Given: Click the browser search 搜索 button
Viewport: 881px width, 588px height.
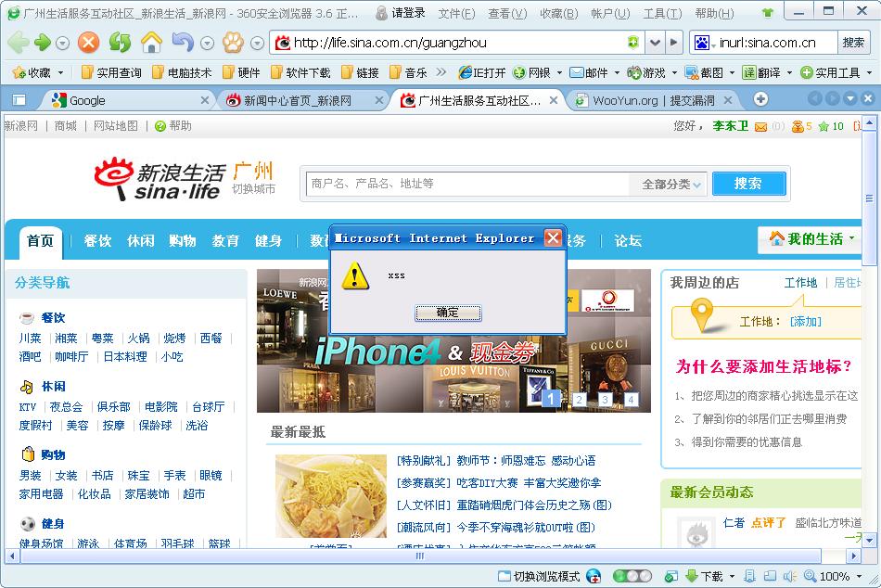Looking at the screenshot, I should pos(853,43).
